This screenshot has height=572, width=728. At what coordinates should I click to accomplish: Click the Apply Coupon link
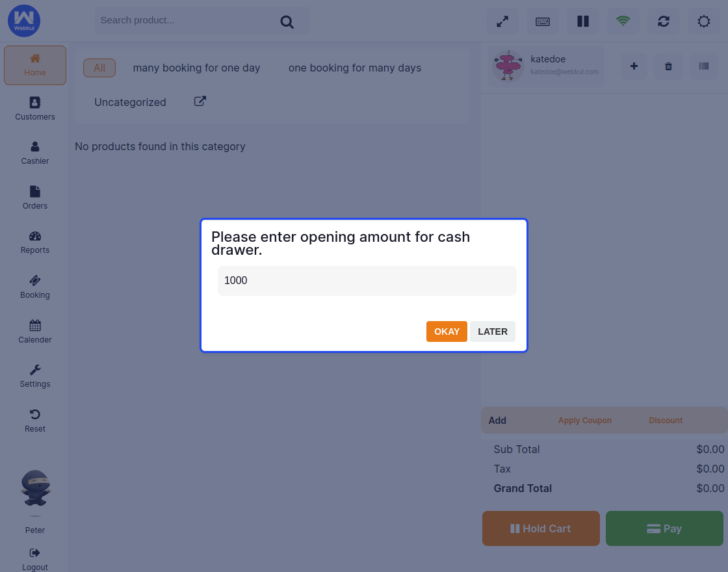pos(585,421)
